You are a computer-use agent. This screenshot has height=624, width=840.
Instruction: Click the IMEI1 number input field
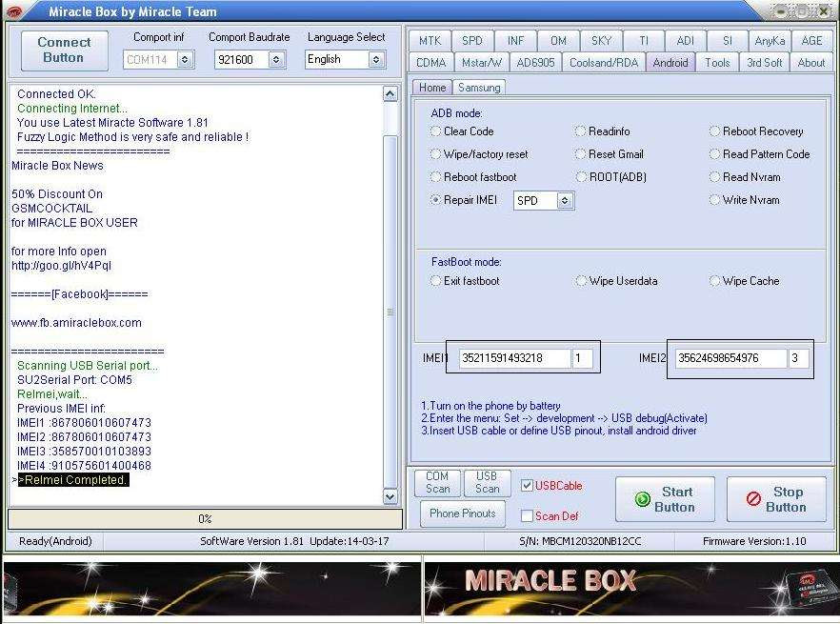[x=514, y=358]
